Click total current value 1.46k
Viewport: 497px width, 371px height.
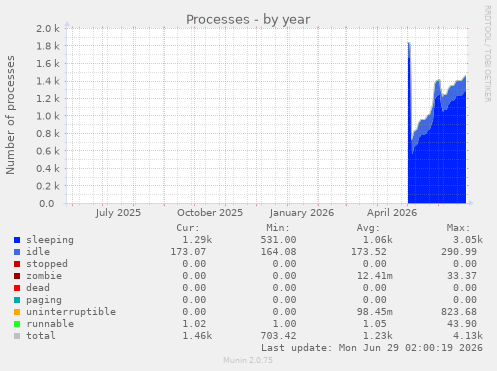click(x=197, y=336)
